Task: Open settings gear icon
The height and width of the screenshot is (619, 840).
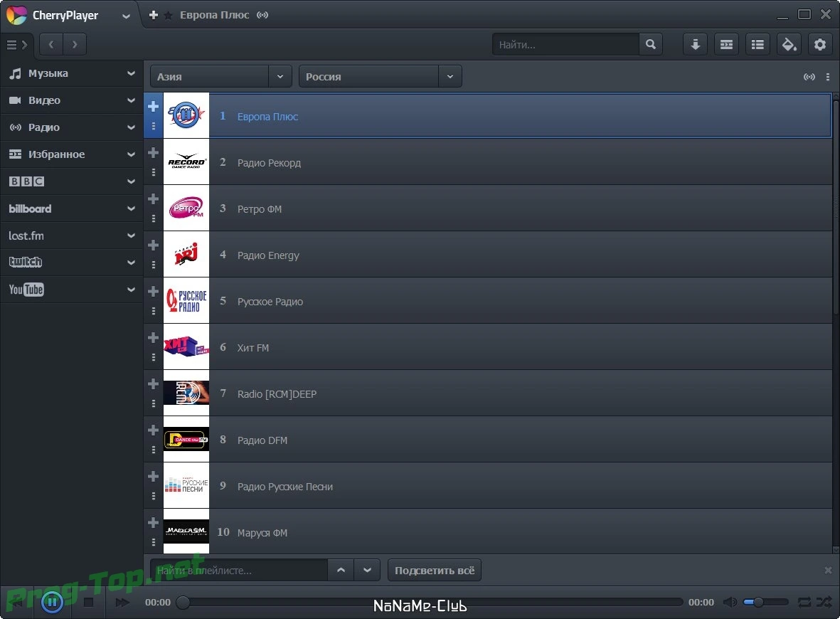Action: coord(819,45)
